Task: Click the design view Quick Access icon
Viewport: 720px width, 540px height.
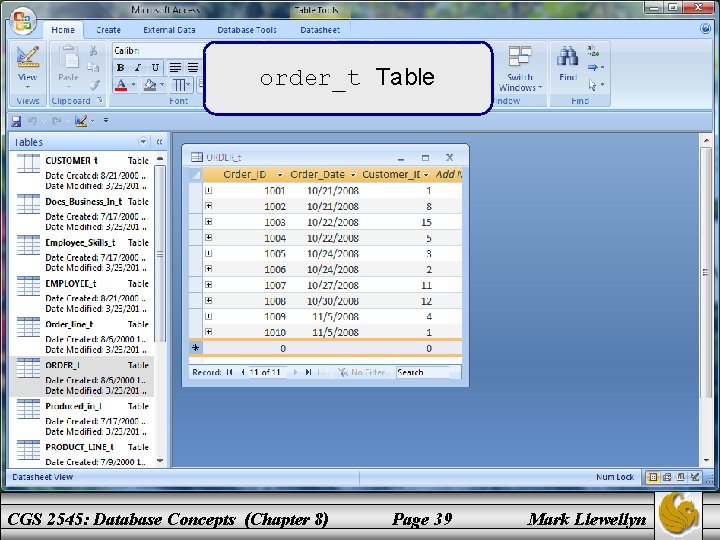Action: (x=81, y=121)
